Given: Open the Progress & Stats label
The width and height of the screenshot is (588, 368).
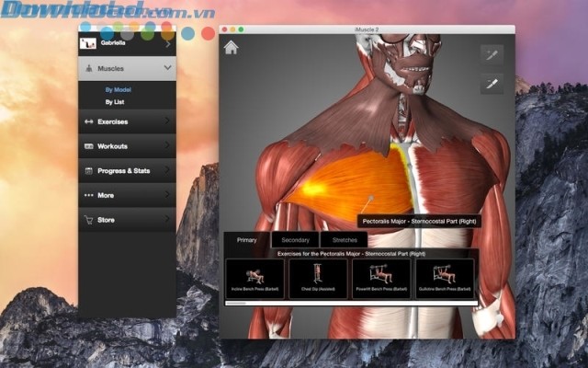Looking at the screenshot, I should point(124,171).
